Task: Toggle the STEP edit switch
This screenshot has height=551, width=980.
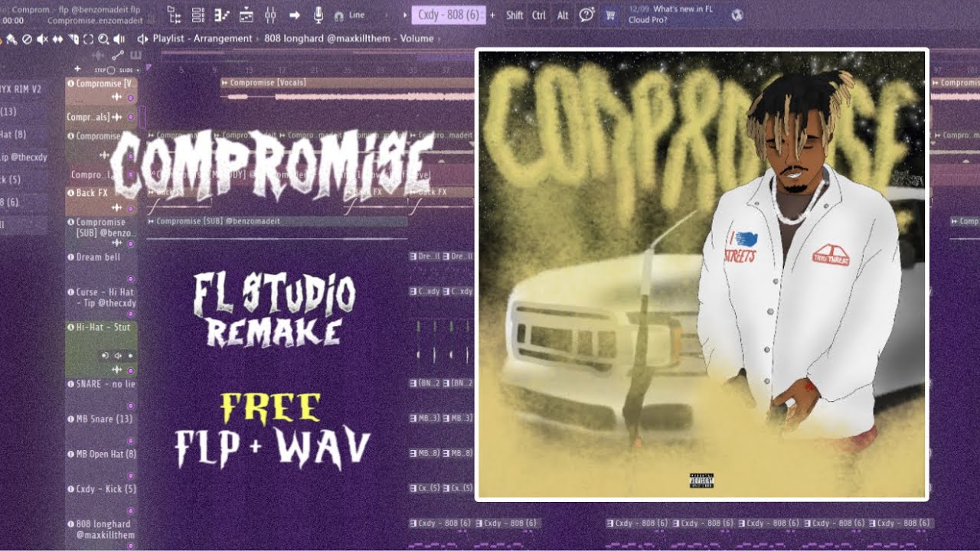Action: (x=103, y=70)
